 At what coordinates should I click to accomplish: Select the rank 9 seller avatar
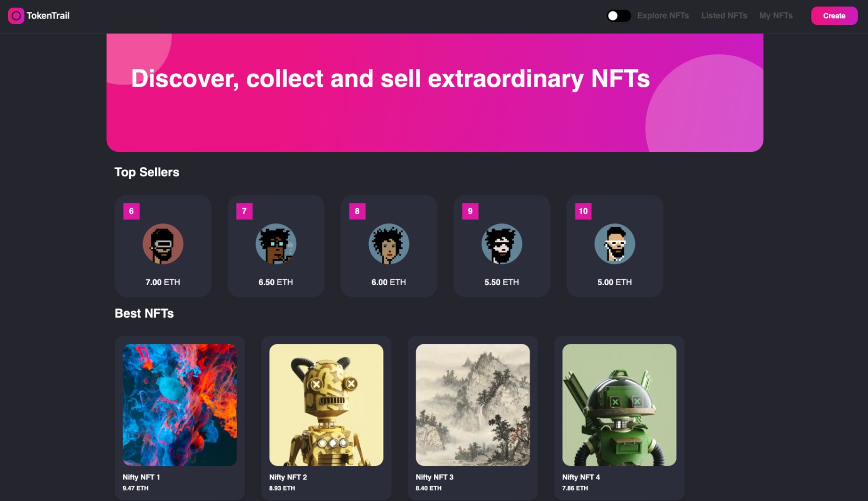click(x=502, y=244)
